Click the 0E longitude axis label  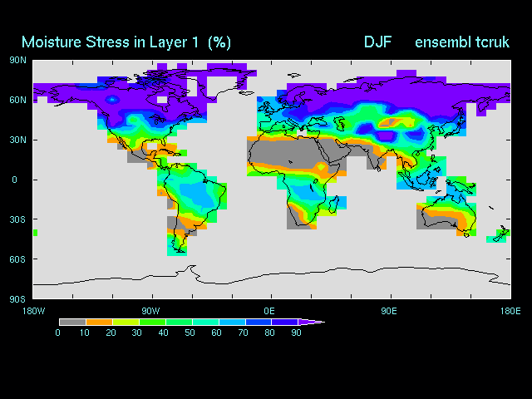tap(269, 310)
